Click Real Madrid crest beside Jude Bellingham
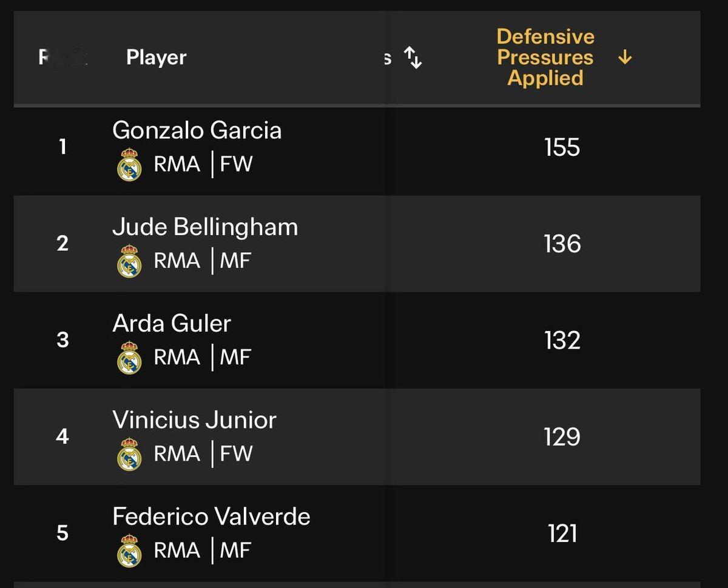The image size is (728, 588). pyautogui.click(x=129, y=262)
